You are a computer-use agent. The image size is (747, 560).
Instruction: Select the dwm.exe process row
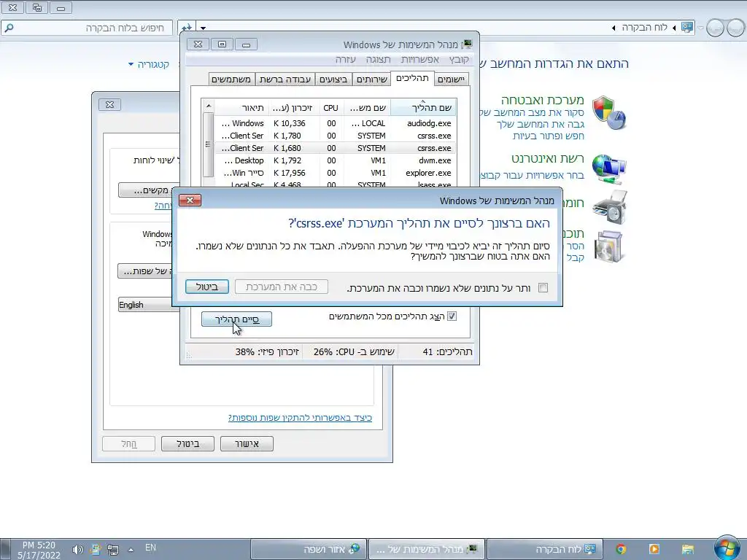coord(336,160)
